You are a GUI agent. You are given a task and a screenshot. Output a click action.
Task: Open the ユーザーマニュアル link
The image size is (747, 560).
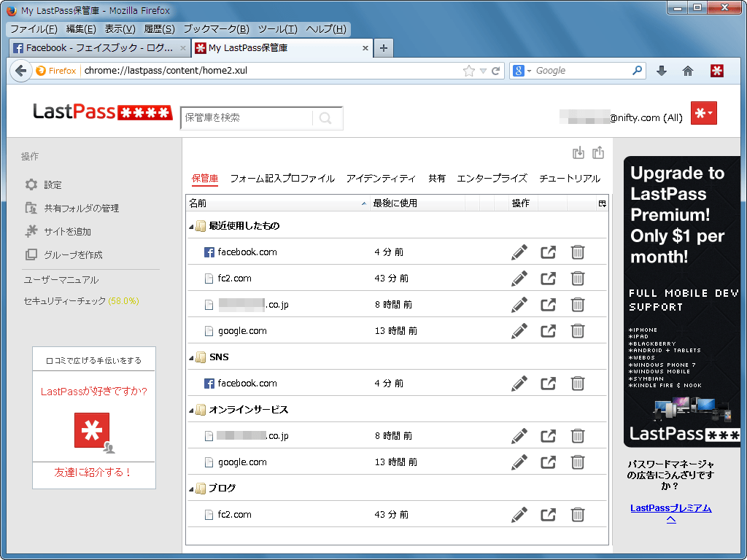pos(61,280)
